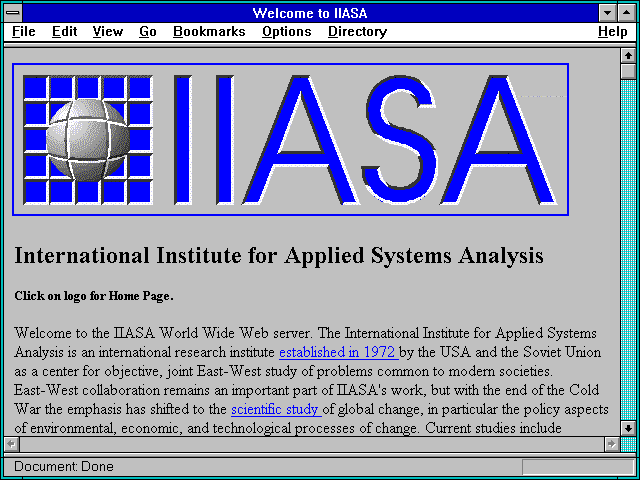Click the horizontal scrollbar left arrow
The height and width of the screenshot is (480, 640).
point(12,444)
